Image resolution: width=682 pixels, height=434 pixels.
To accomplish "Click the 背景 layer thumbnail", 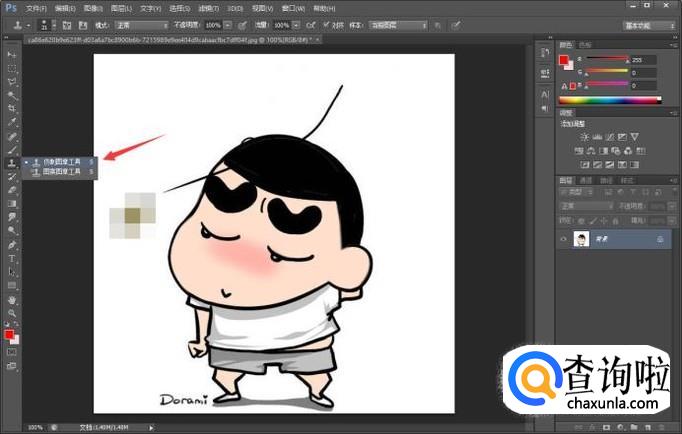I will click(x=581, y=239).
